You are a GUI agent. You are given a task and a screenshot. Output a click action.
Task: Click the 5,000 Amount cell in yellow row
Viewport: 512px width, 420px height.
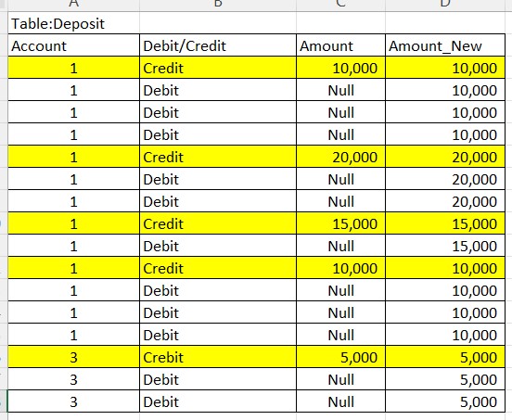(341, 357)
